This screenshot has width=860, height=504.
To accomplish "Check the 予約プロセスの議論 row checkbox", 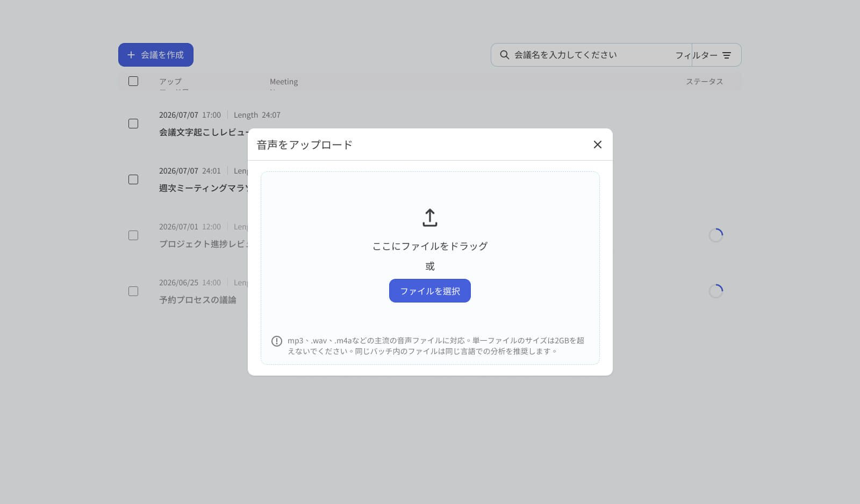I will click(133, 291).
